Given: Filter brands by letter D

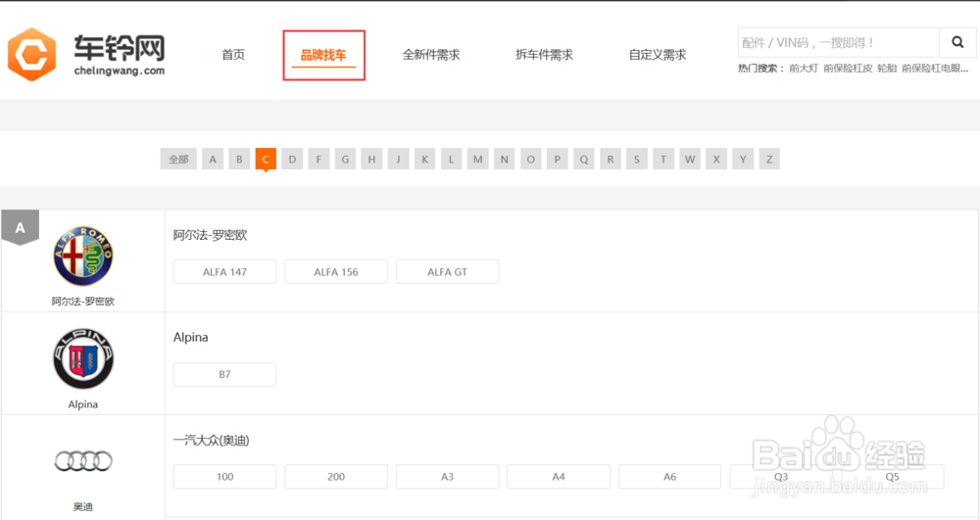Looking at the screenshot, I should (292, 160).
